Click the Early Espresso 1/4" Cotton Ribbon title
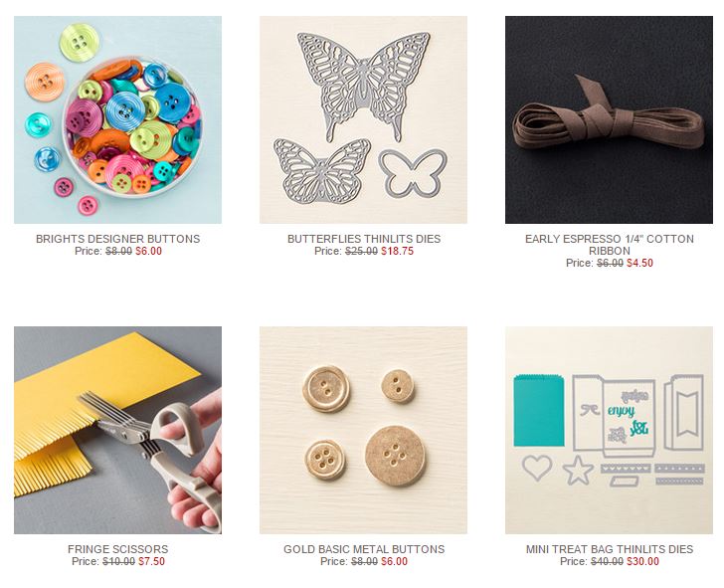Screen dimensions: 724x588 [x=609, y=245]
